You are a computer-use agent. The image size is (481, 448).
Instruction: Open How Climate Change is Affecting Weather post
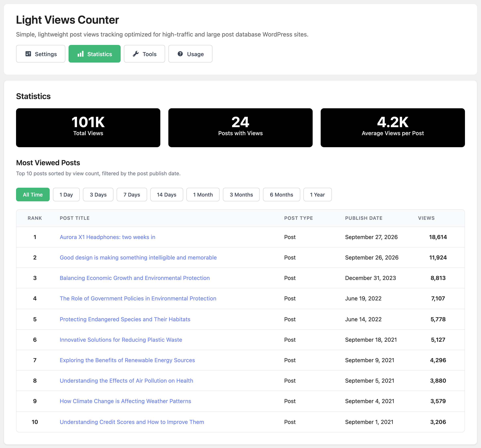click(x=125, y=401)
